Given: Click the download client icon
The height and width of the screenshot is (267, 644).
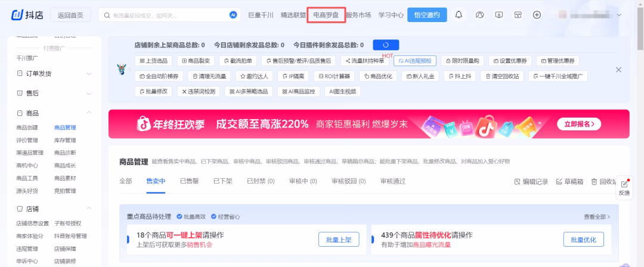Looking at the screenshot, I should 499,15.
